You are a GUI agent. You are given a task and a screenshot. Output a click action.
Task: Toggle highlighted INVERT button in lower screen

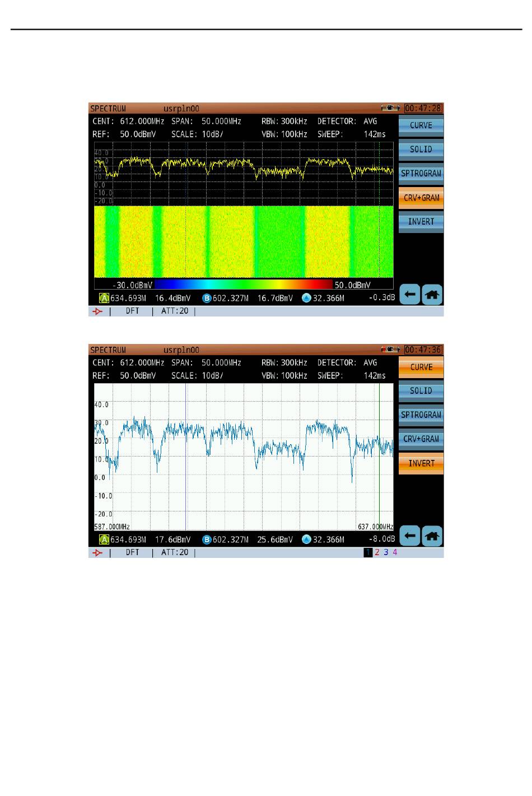[421, 463]
